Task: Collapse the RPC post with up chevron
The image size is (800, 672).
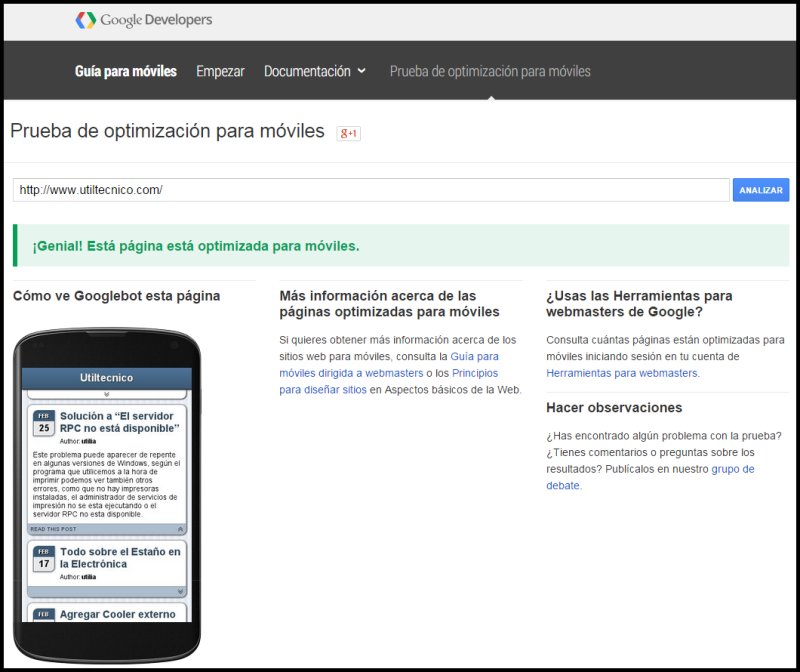Action: tap(180, 529)
